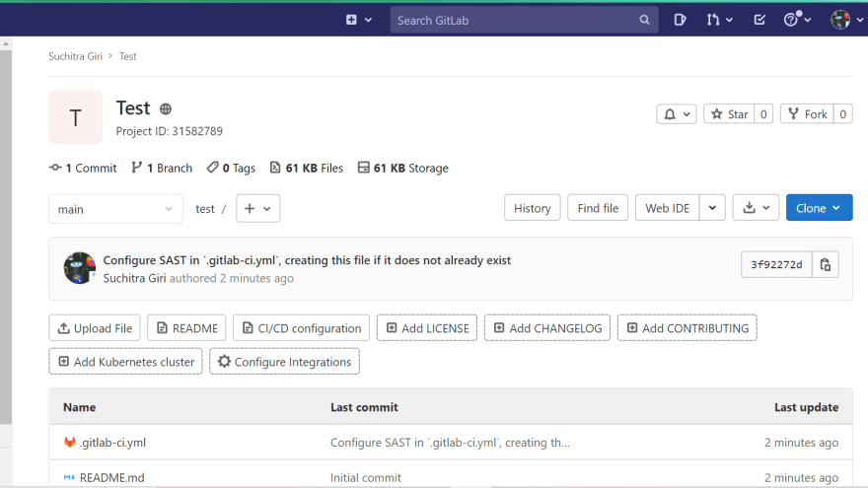Open the main branch selector dropdown

click(115, 209)
